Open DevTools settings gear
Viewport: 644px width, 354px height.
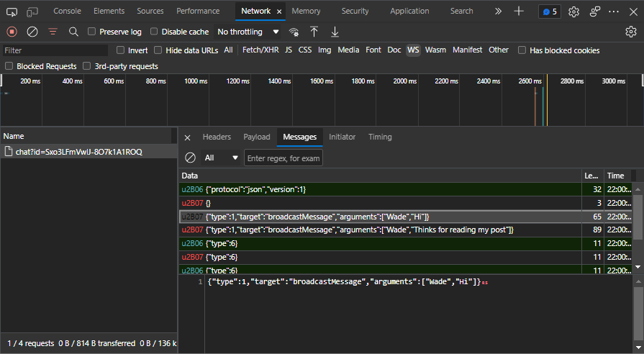[573, 12]
